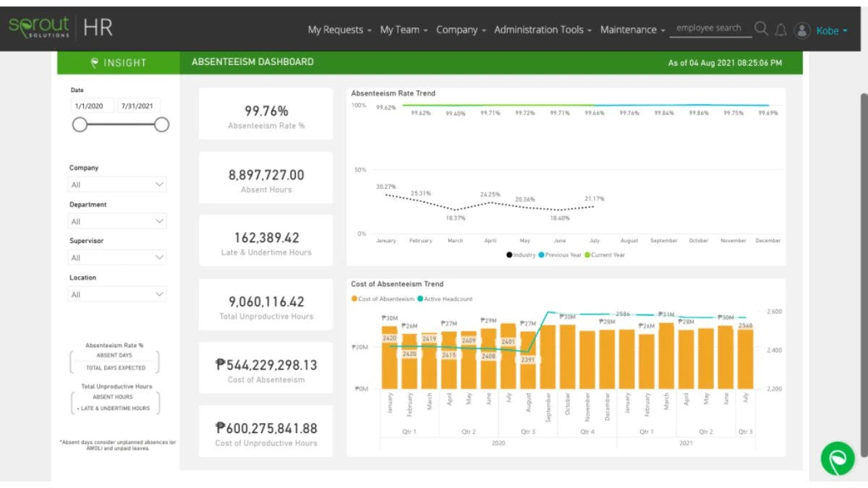
Task: Open the Supervisor filter dropdown
Action: point(118,258)
